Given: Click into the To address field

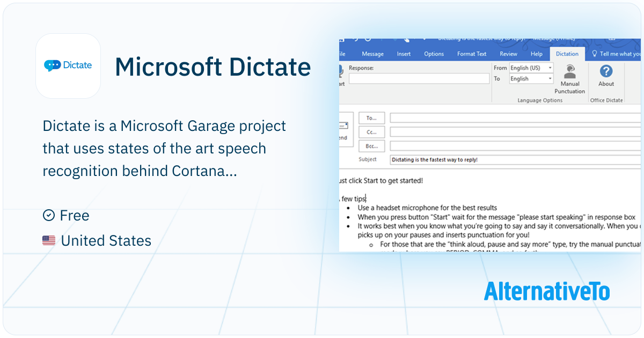Looking at the screenshot, I should [516, 118].
